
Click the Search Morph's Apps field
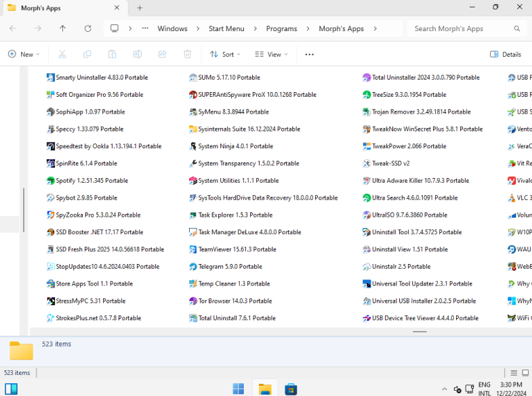pos(467,29)
